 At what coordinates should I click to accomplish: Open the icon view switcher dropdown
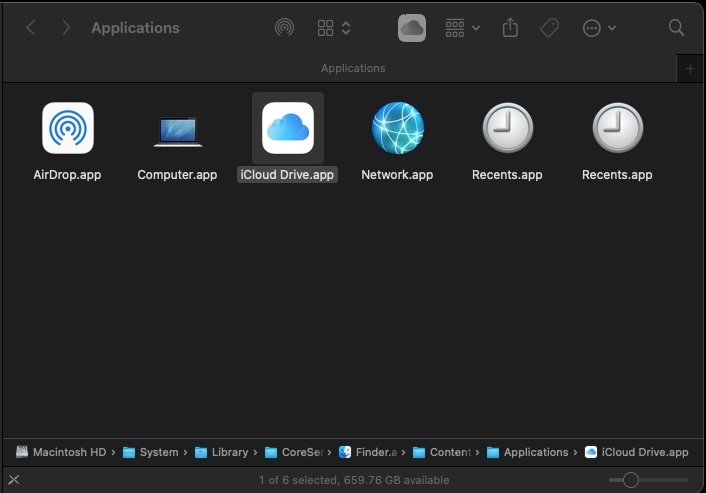tap(334, 28)
